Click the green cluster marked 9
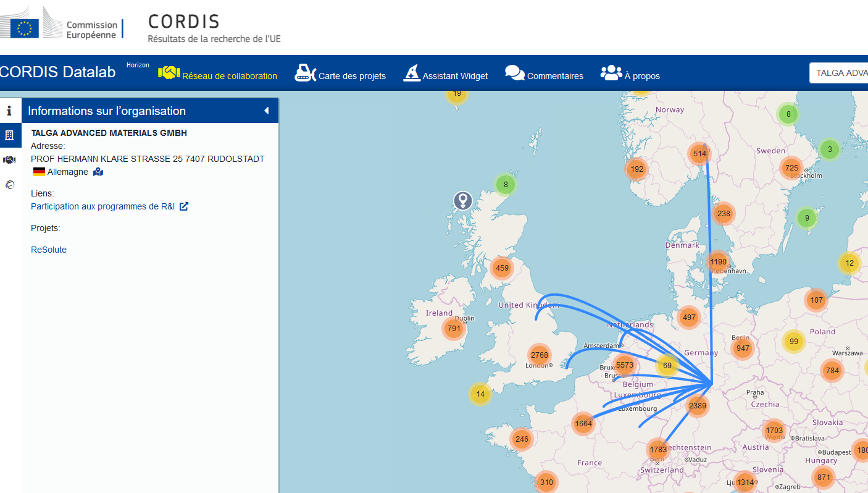Viewport: 868px width, 493px height. (806, 218)
